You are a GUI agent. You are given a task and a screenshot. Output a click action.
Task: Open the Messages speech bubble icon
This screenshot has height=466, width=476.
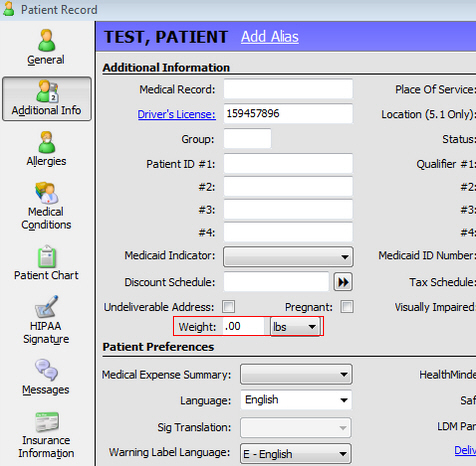[x=46, y=370]
